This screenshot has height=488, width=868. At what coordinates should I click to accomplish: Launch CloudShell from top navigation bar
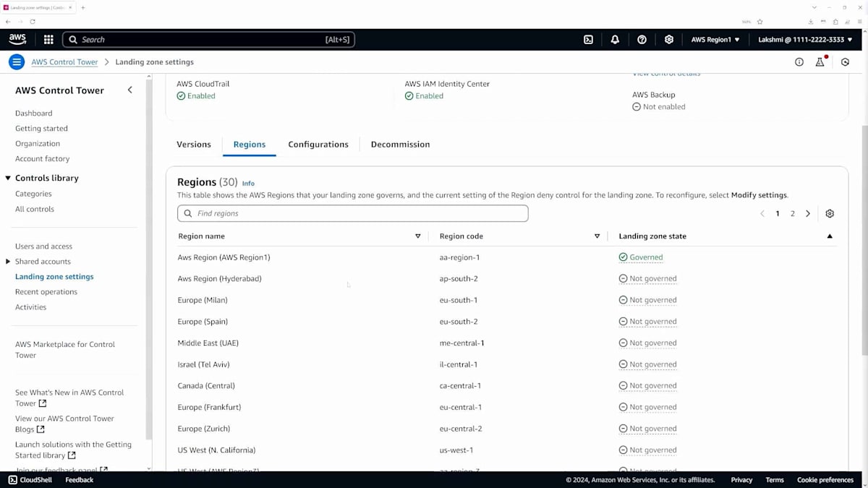(588, 40)
